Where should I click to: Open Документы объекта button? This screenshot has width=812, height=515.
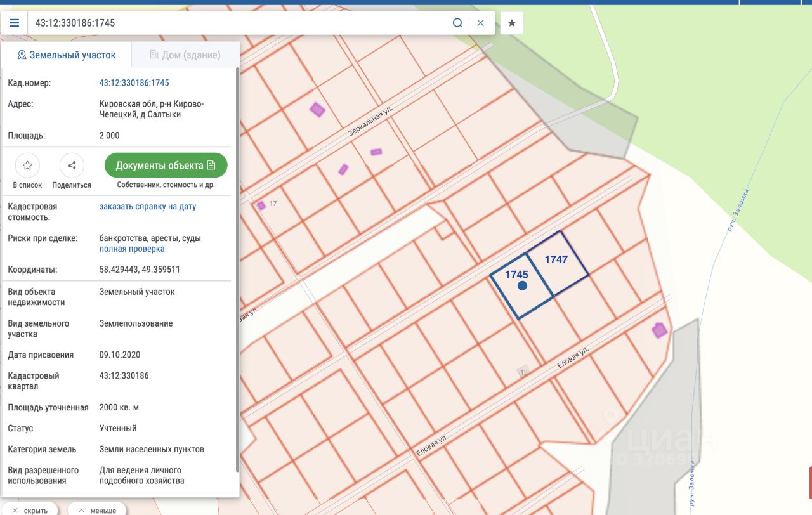point(166,166)
